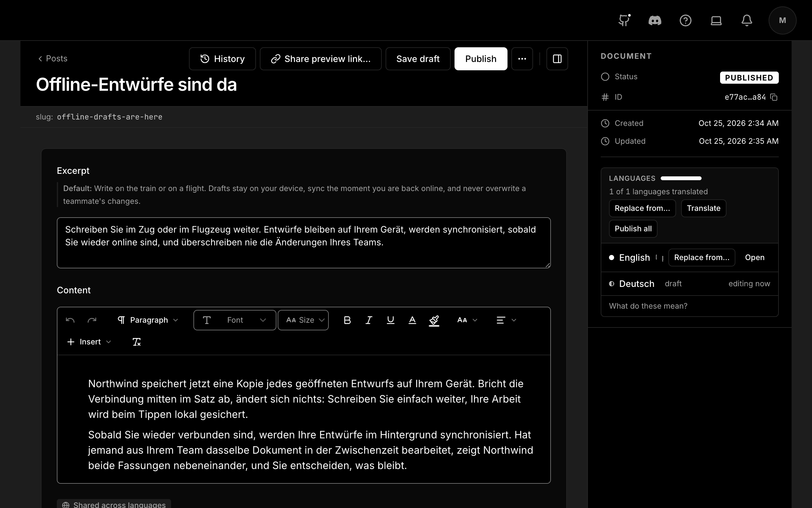812x508 pixels.
Task: Open the M user avatar menu
Action: click(x=782, y=20)
